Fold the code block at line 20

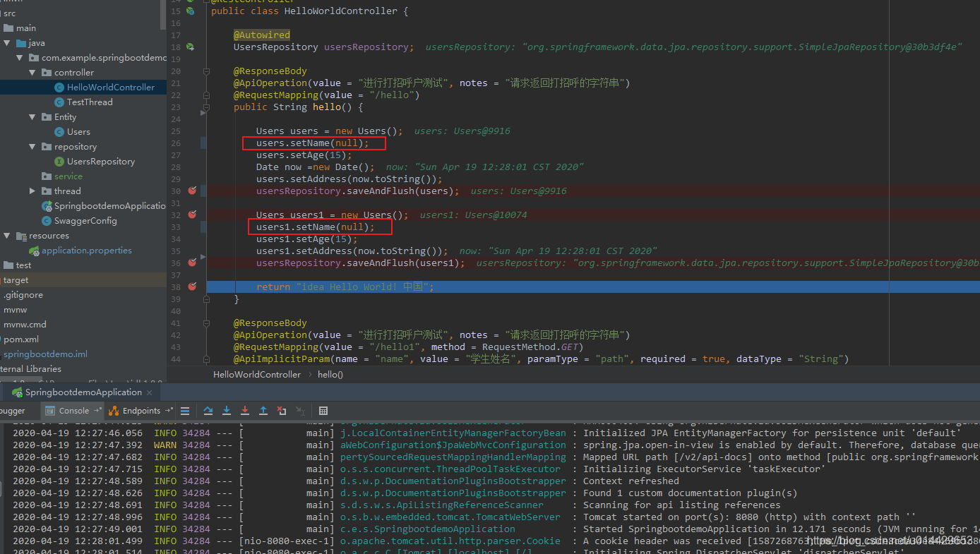(206, 71)
